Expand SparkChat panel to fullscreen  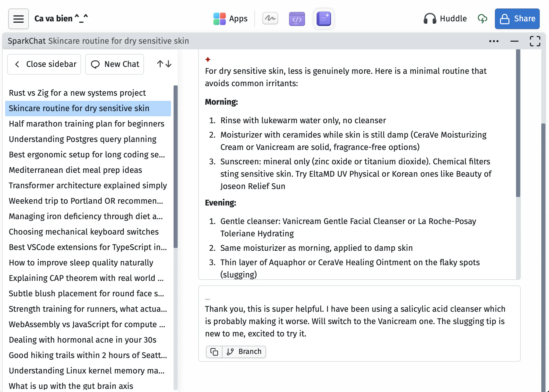tap(535, 41)
